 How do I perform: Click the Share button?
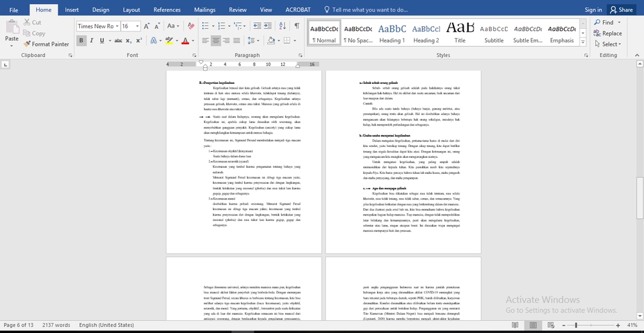(x=621, y=10)
